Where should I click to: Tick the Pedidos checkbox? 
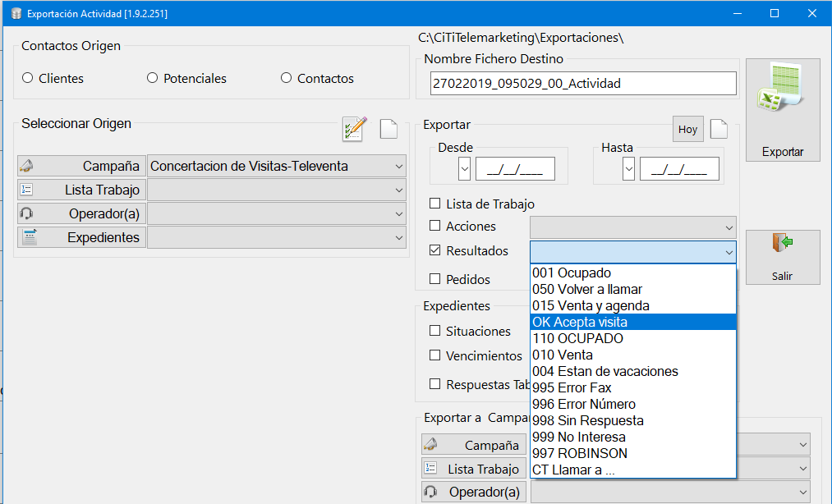[x=435, y=278]
